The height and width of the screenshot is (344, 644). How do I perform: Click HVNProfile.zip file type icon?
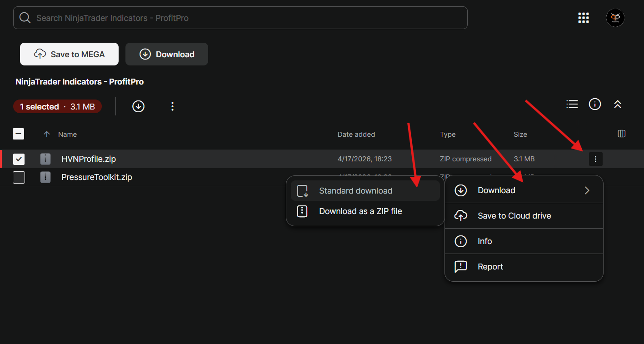pos(45,159)
